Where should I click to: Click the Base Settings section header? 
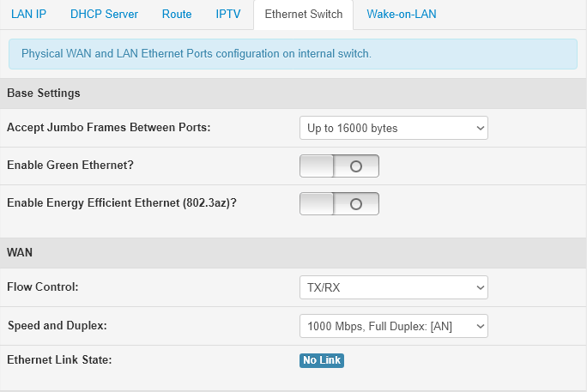pyautogui.click(x=44, y=93)
